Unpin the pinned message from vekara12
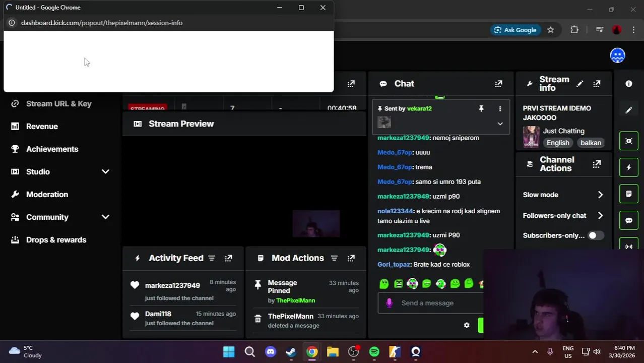This screenshot has width=644, height=363. click(481, 108)
